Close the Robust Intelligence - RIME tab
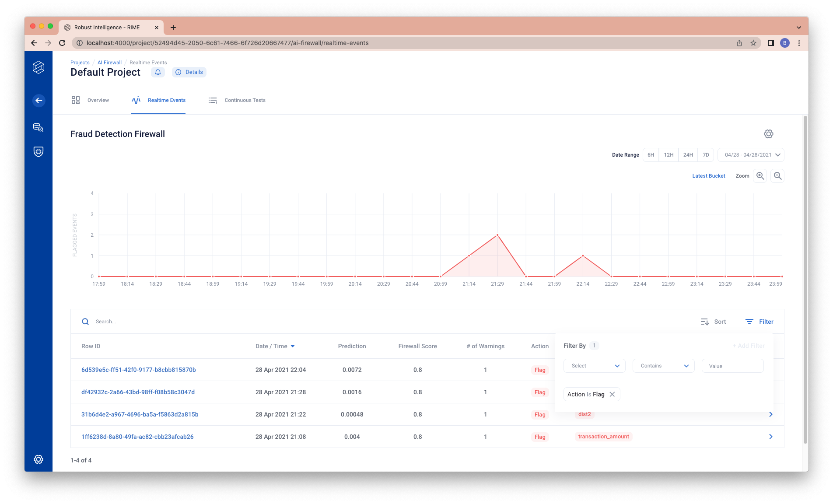 [157, 28]
